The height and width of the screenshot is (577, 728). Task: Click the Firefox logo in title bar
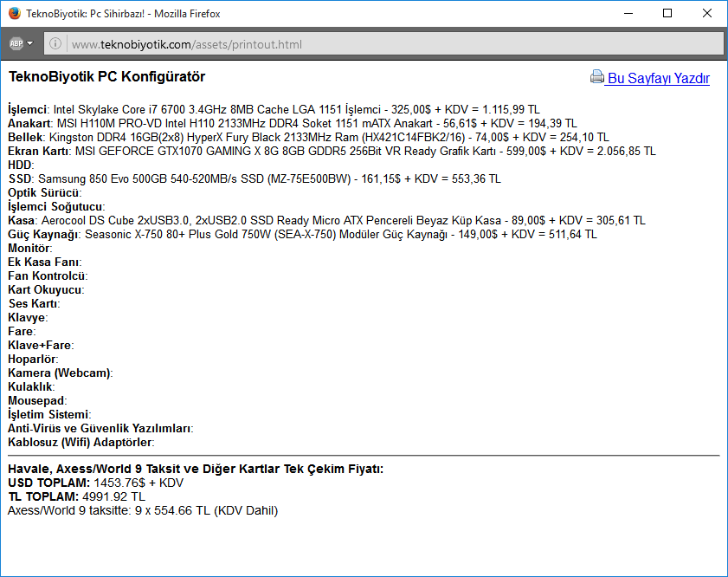click(15, 14)
